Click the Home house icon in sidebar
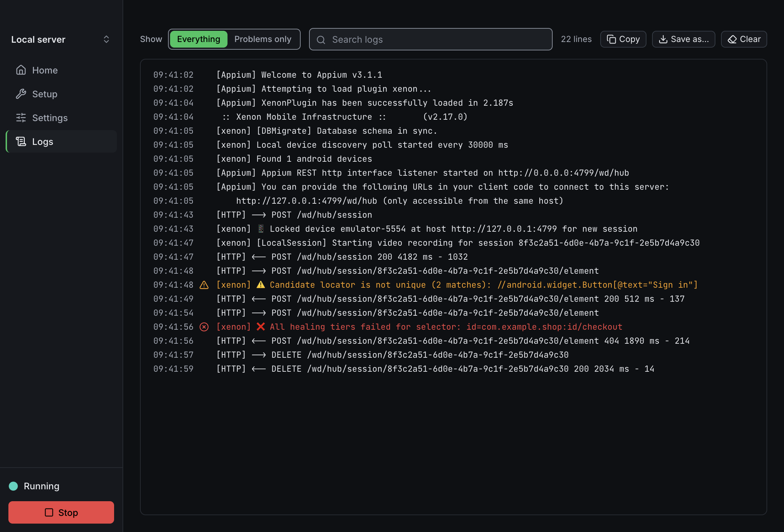 [21, 70]
